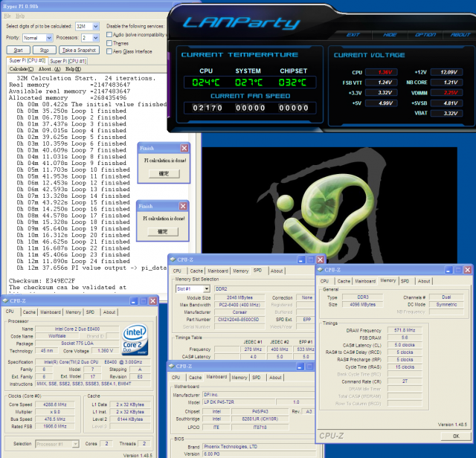Open SPD tab in CPU-Z mainboard window
The width and height of the screenshot is (476, 458).
(256, 377)
